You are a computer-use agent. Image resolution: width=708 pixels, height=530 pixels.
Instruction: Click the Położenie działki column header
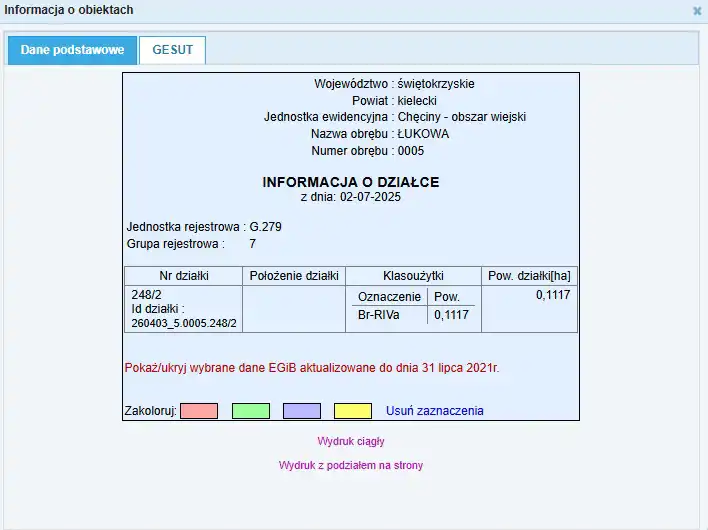pyautogui.click(x=294, y=276)
